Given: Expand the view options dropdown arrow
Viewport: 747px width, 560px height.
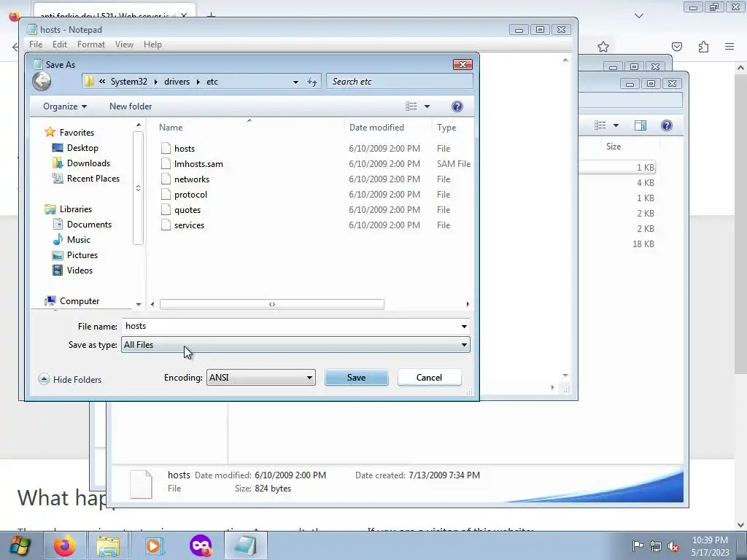Looking at the screenshot, I should pyautogui.click(x=427, y=106).
